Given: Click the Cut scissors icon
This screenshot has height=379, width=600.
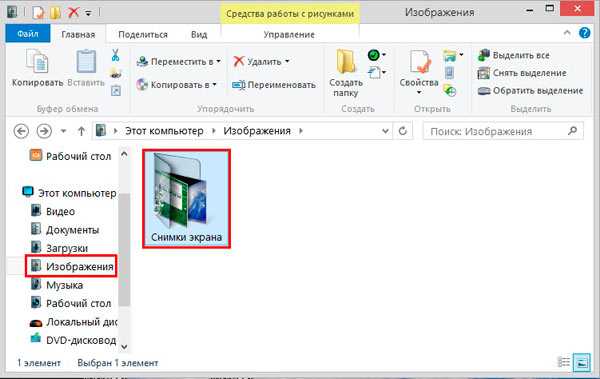Looking at the screenshot, I should (115, 55).
